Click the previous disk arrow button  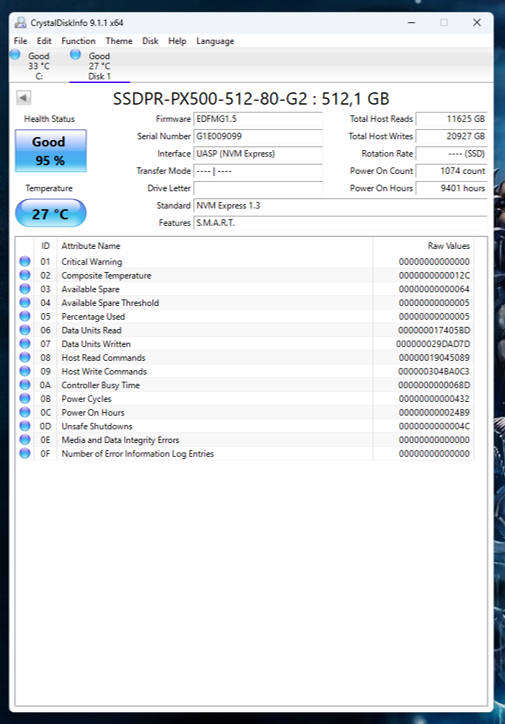[24, 97]
